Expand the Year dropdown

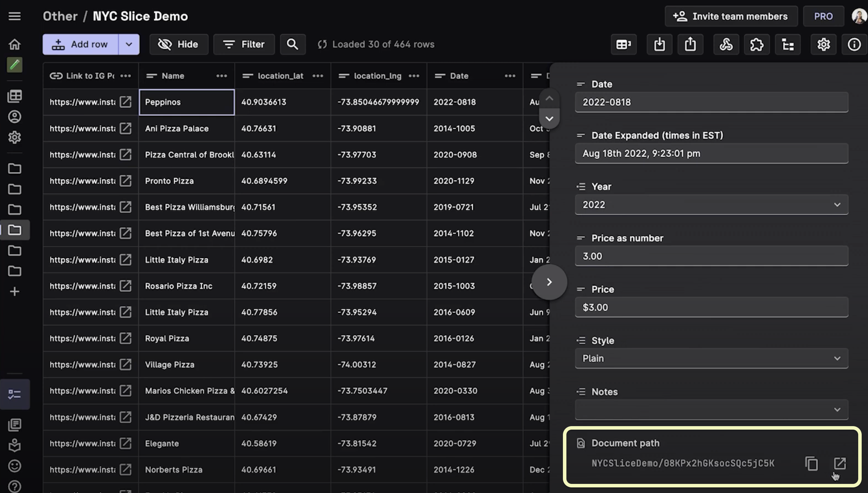click(837, 205)
